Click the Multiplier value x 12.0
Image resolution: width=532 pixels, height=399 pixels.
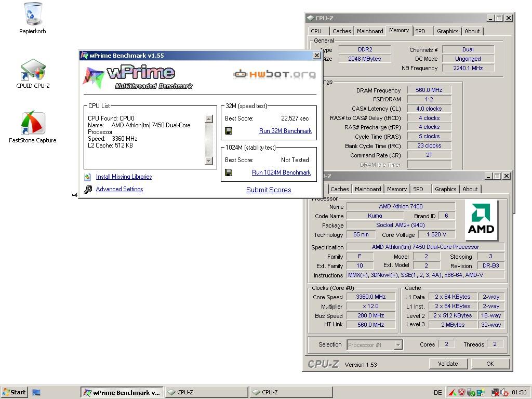(x=370, y=307)
